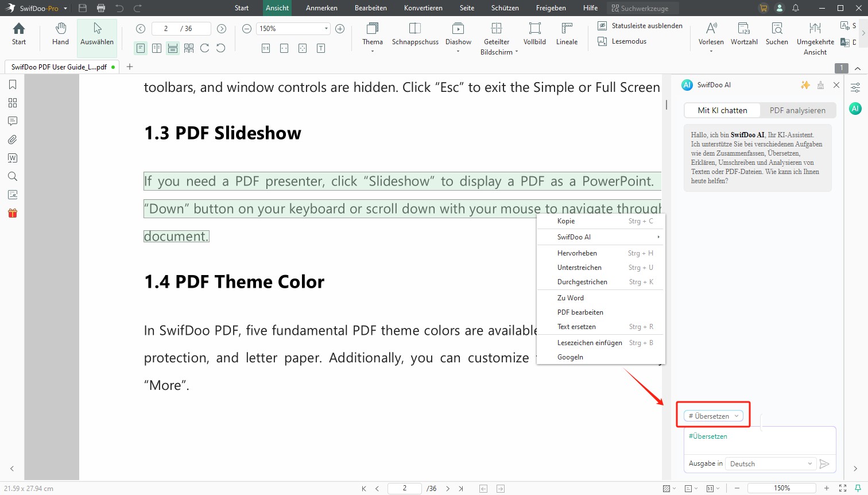Image resolution: width=868 pixels, height=495 pixels.
Task: Toggle full screen icon in status bar
Action: click(x=843, y=489)
